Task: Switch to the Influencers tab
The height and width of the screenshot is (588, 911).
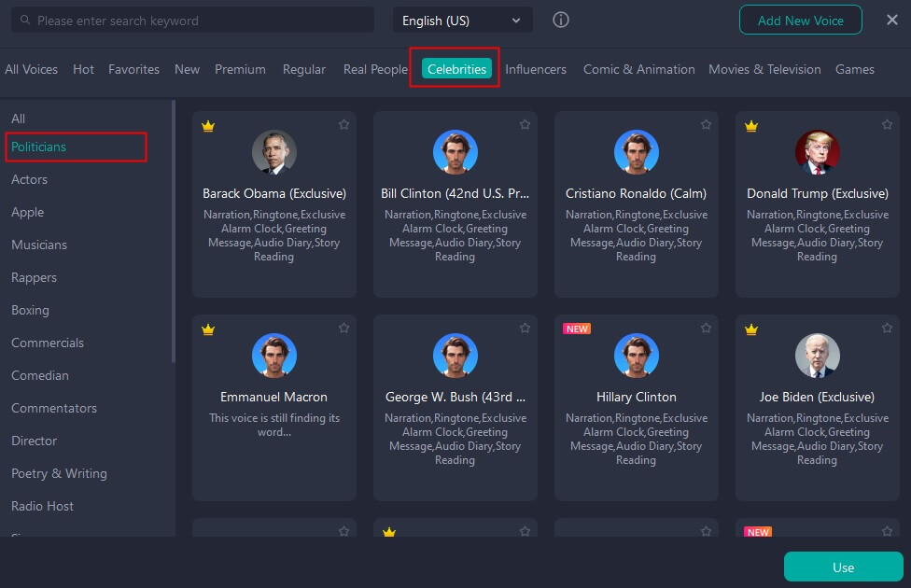Action: coord(536,69)
